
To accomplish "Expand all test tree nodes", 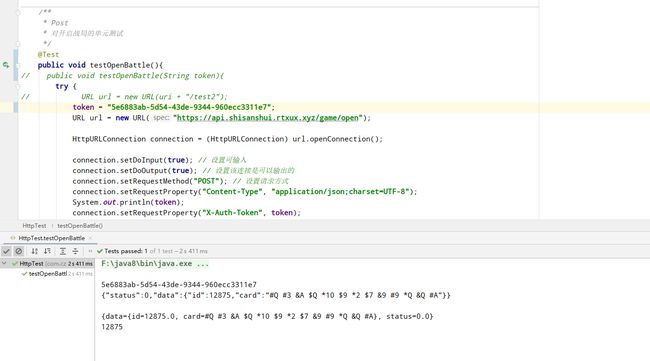I will coord(63,251).
